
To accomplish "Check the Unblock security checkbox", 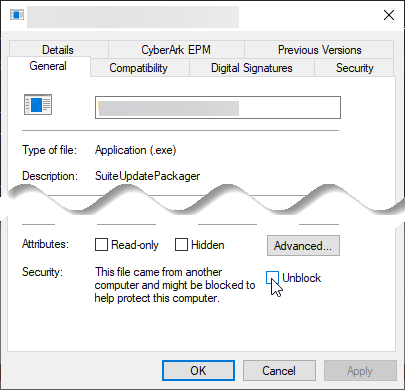I will pyautogui.click(x=272, y=277).
